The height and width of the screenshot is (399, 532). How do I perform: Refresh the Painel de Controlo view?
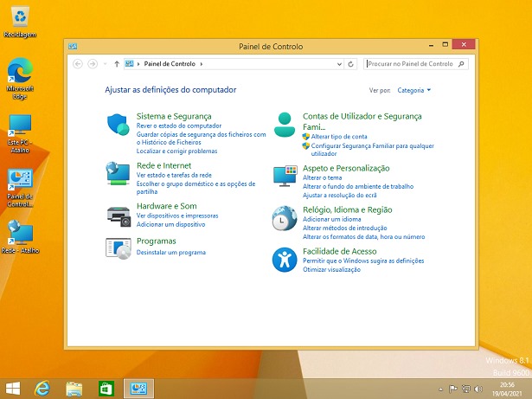pos(351,64)
